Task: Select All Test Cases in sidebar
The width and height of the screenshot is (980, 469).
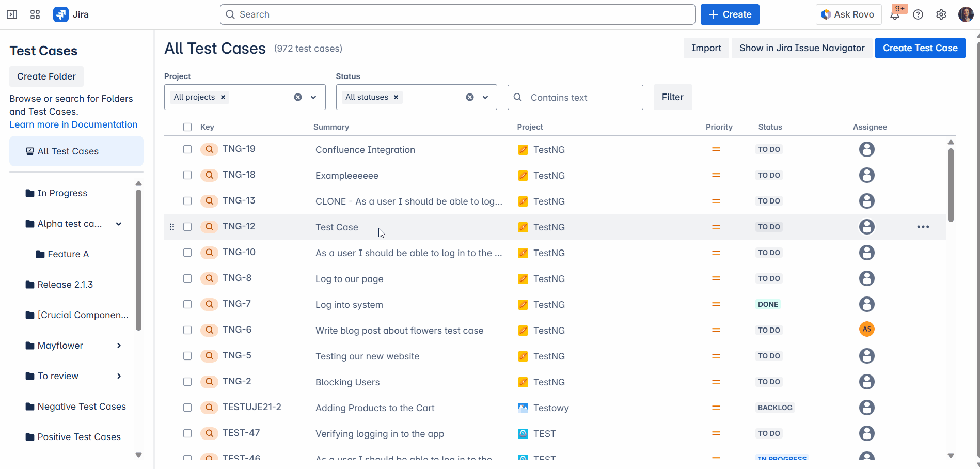Action: click(76, 151)
